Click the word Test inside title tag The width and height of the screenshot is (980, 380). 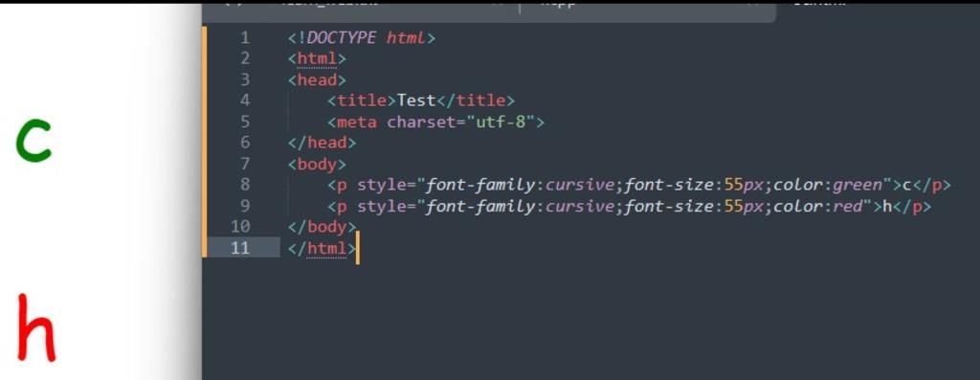tap(416, 101)
